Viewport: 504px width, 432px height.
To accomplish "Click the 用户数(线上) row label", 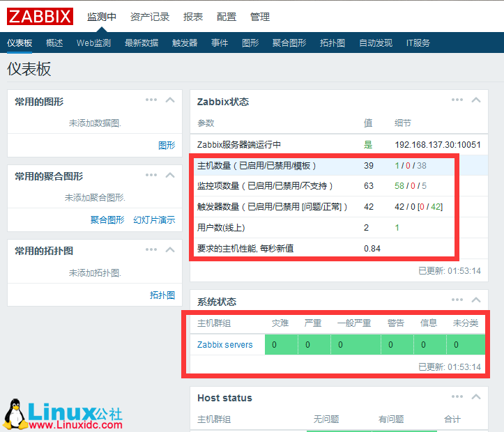I will 221,228.
